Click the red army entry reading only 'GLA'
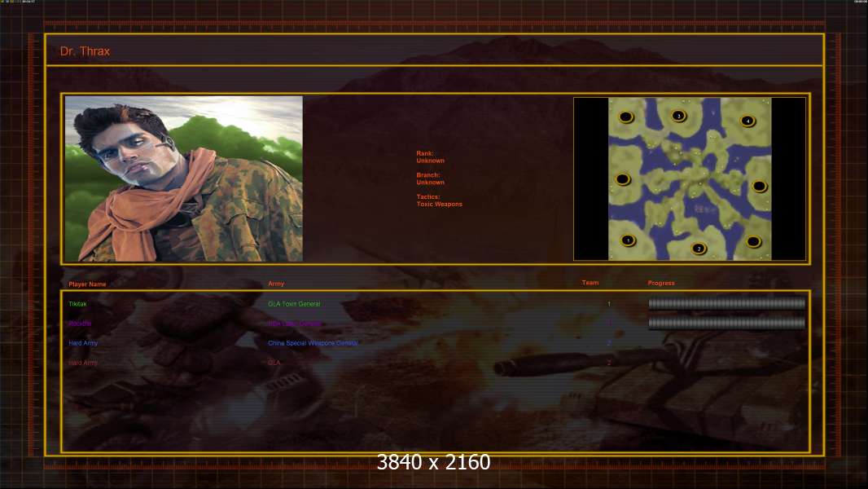This screenshot has height=489, width=868. [274, 363]
